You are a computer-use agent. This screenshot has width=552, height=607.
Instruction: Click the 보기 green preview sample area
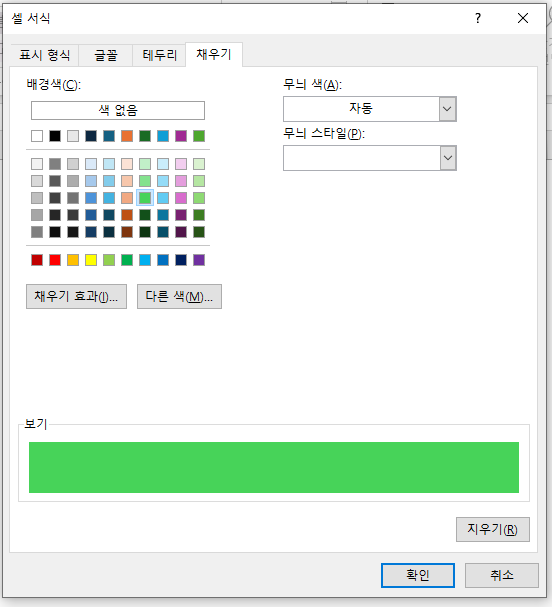tap(274, 467)
